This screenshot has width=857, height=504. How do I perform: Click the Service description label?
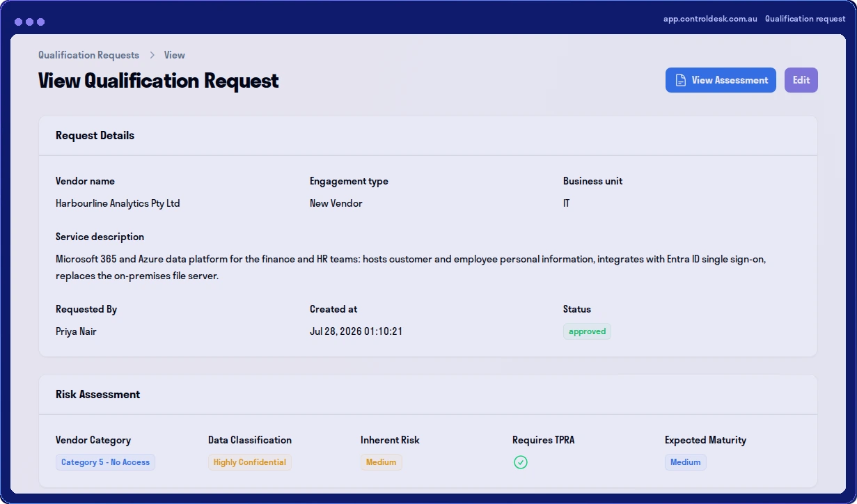[100, 237]
